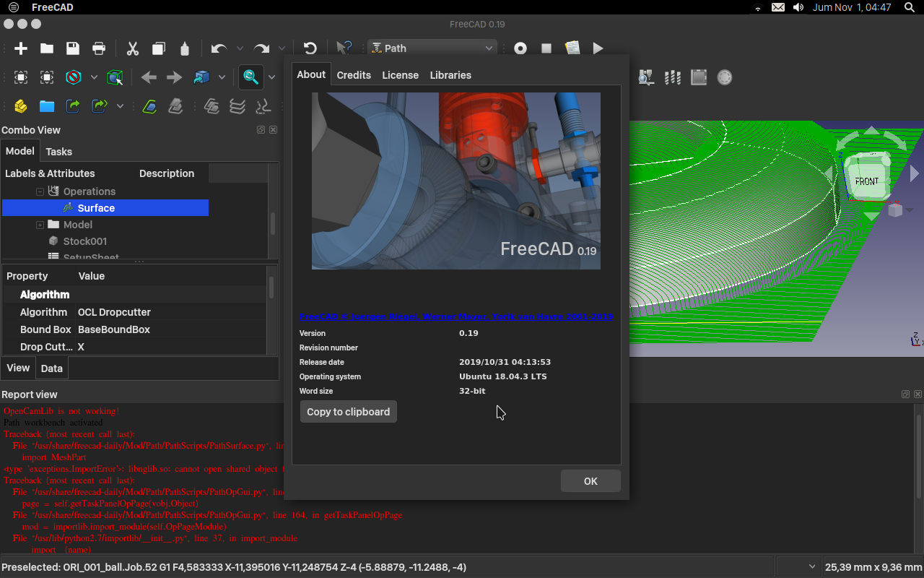Redo the last undone action

tap(261, 48)
